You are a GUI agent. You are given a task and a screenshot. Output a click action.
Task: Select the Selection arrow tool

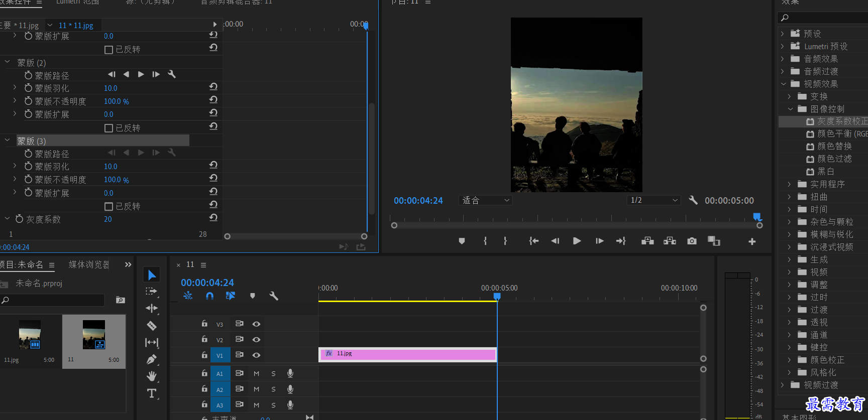[152, 274]
